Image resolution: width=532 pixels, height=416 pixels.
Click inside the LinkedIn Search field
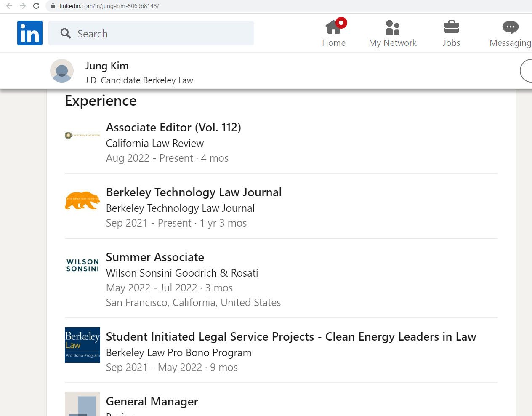pyautogui.click(x=160, y=33)
